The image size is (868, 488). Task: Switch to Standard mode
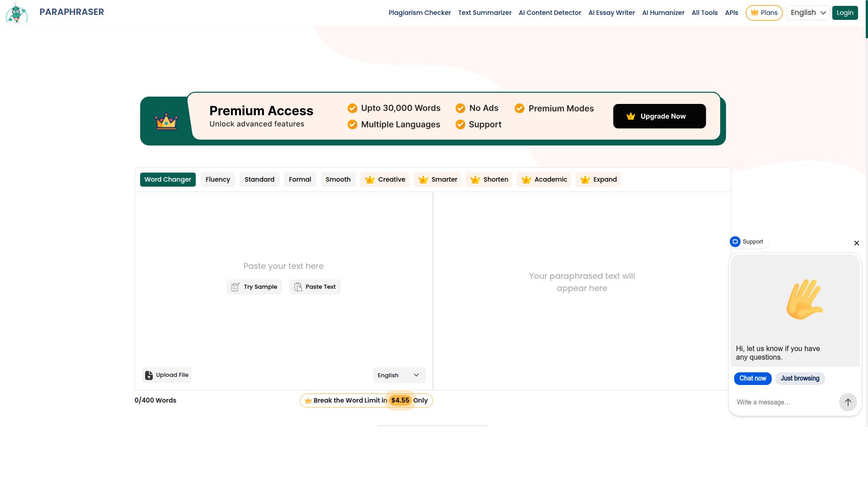pyautogui.click(x=259, y=179)
